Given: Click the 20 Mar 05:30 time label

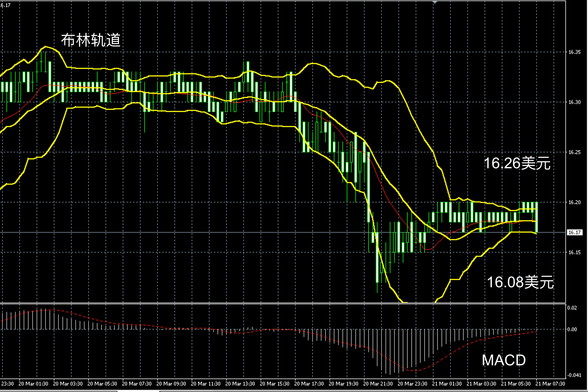Looking at the screenshot, I should click(102, 384).
